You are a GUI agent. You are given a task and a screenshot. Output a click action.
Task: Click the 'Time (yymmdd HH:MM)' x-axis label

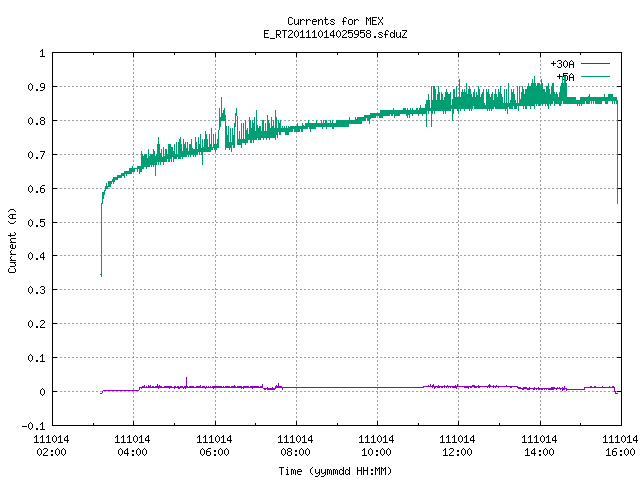tap(335, 471)
